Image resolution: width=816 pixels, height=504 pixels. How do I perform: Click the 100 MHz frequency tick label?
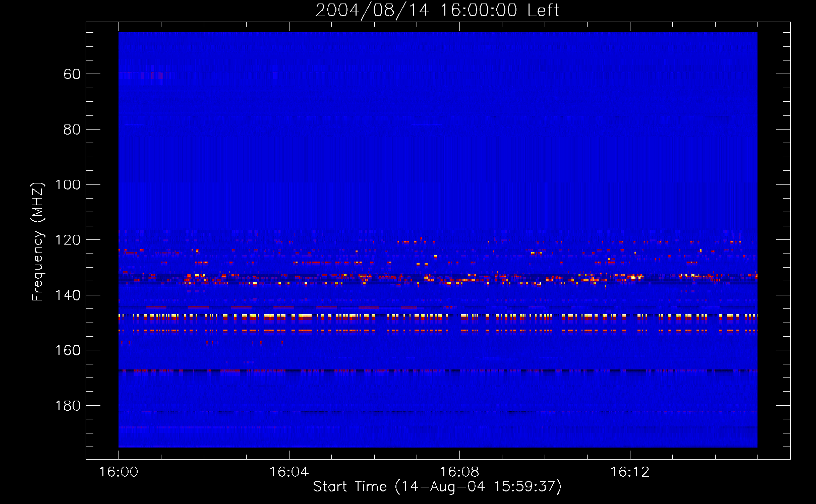68,184
